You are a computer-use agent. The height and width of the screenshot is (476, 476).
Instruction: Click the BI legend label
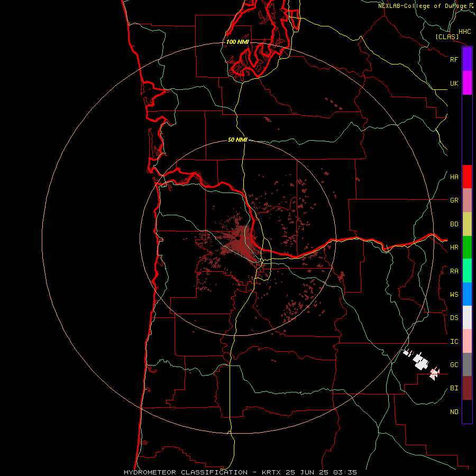454,388
